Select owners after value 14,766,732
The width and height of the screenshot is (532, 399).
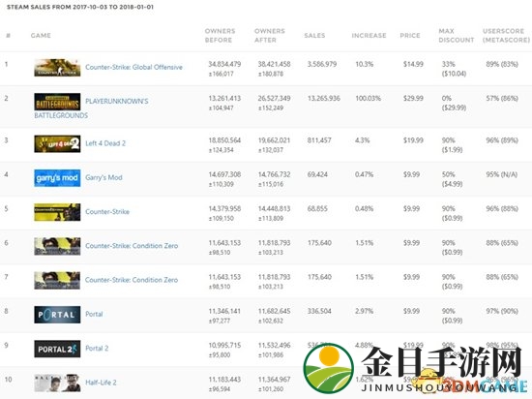click(x=274, y=174)
